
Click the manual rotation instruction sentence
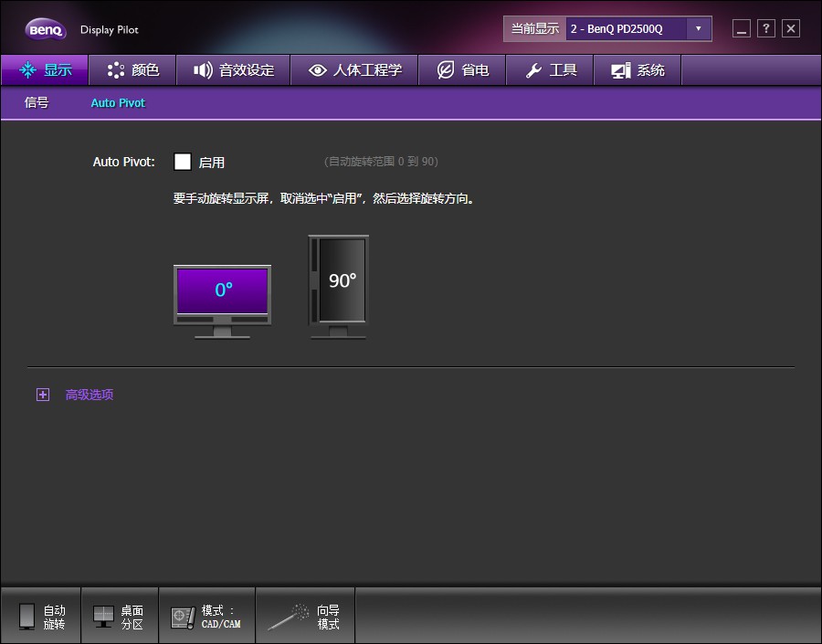(324, 198)
